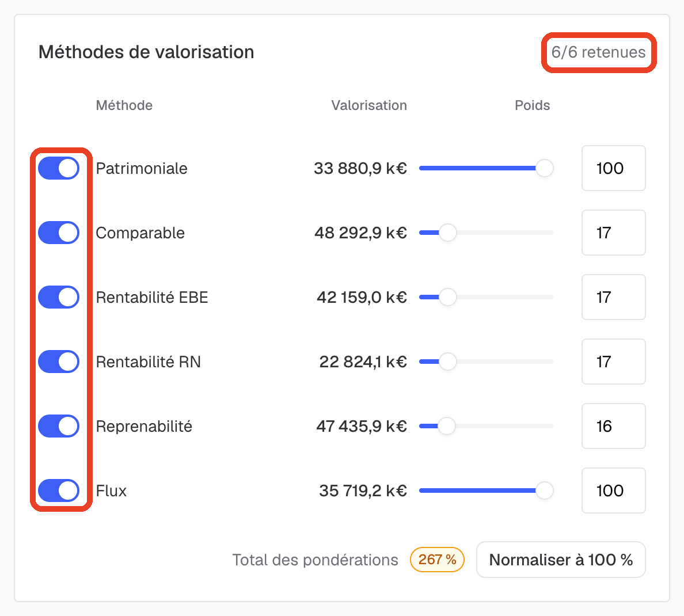
Task: Click the Flux weight input field
Action: (614, 491)
